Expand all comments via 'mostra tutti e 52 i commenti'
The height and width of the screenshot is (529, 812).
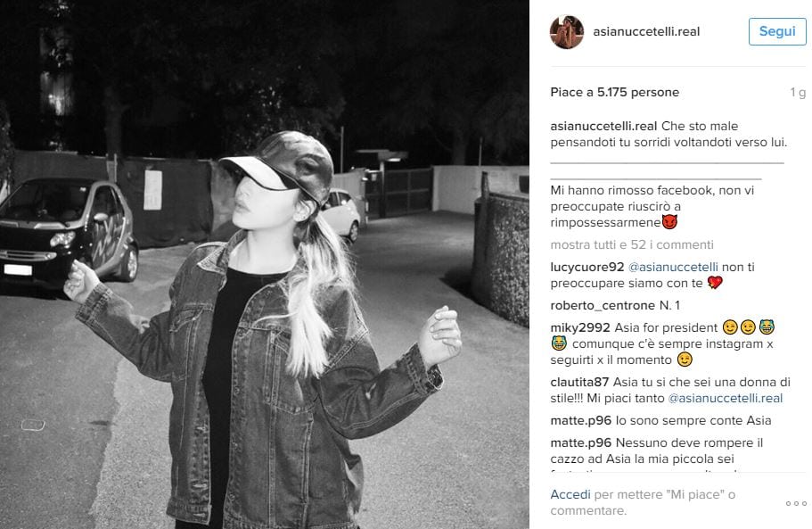[x=632, y=244]
